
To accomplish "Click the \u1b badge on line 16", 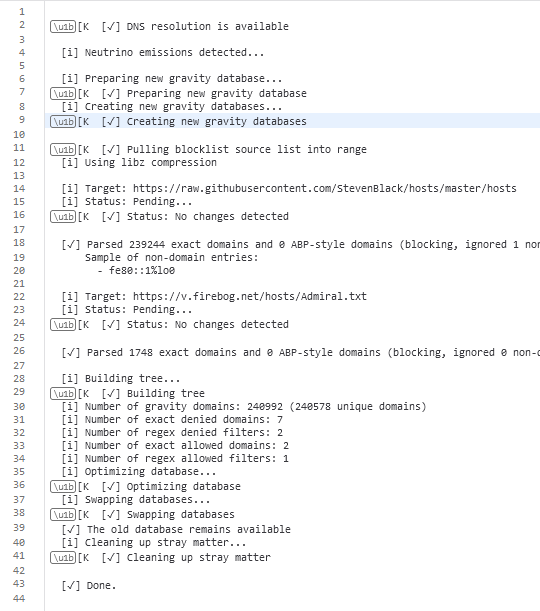I will click(63, 217).
